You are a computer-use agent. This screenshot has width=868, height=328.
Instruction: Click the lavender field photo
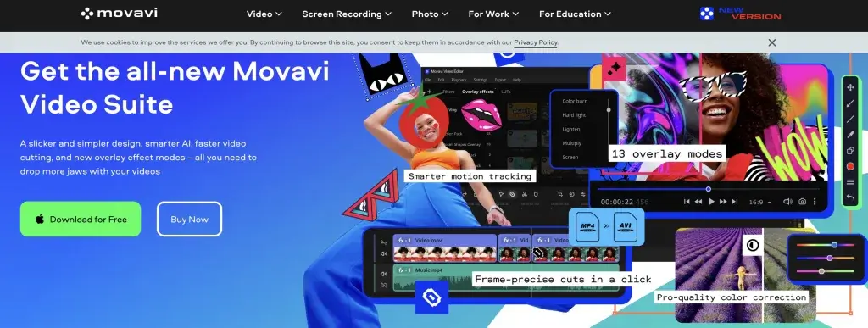(745, 275)
